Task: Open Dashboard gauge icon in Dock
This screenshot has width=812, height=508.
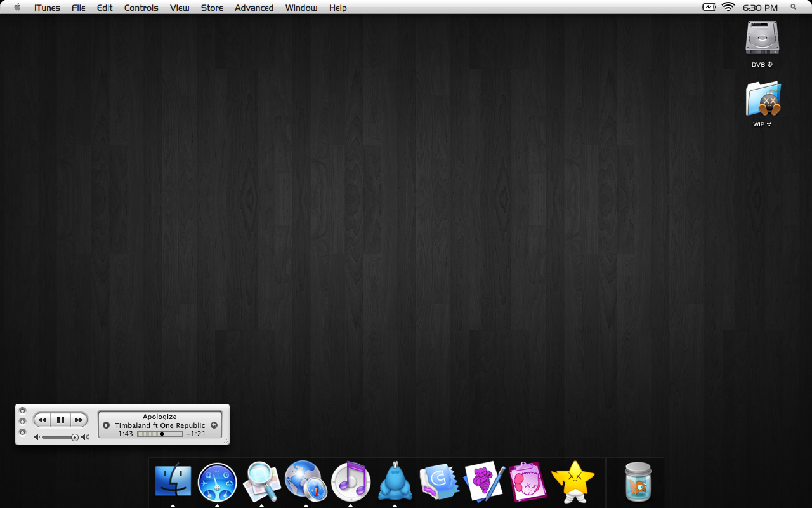Action: 217,482
